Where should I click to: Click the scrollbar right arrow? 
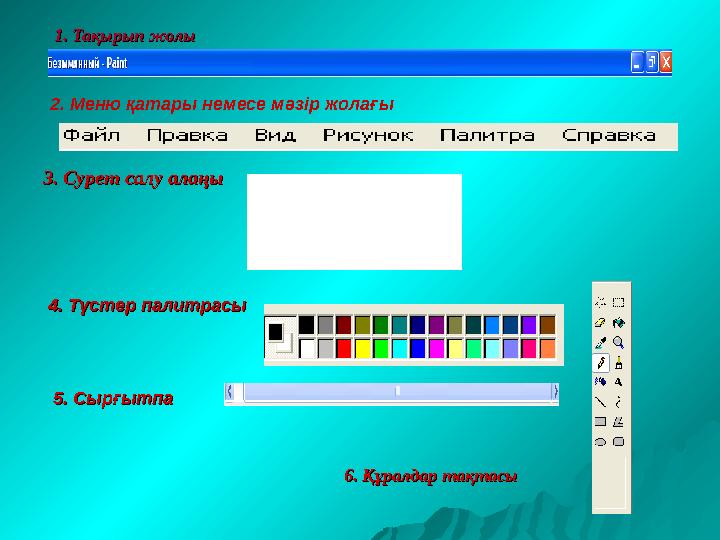555,392
